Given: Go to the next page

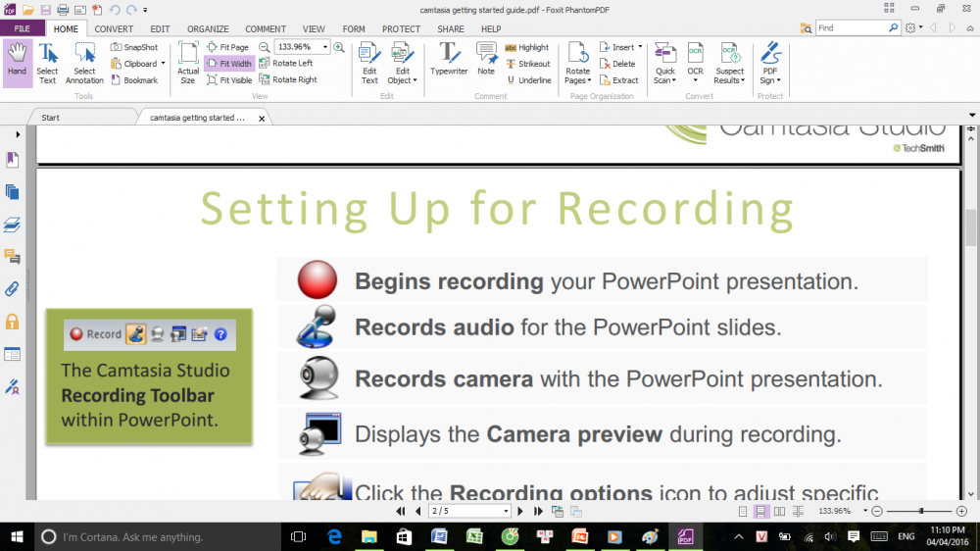Looking at the screenshot, I should [520, 511].
